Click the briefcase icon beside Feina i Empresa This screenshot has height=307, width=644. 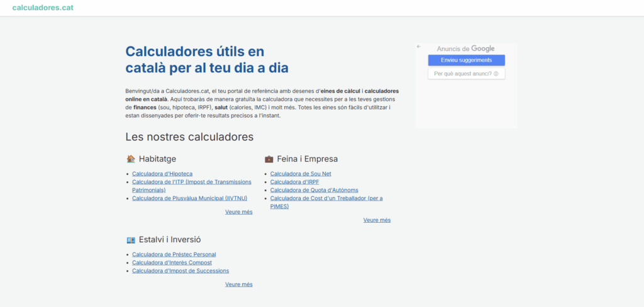click(x=269, y=159)
